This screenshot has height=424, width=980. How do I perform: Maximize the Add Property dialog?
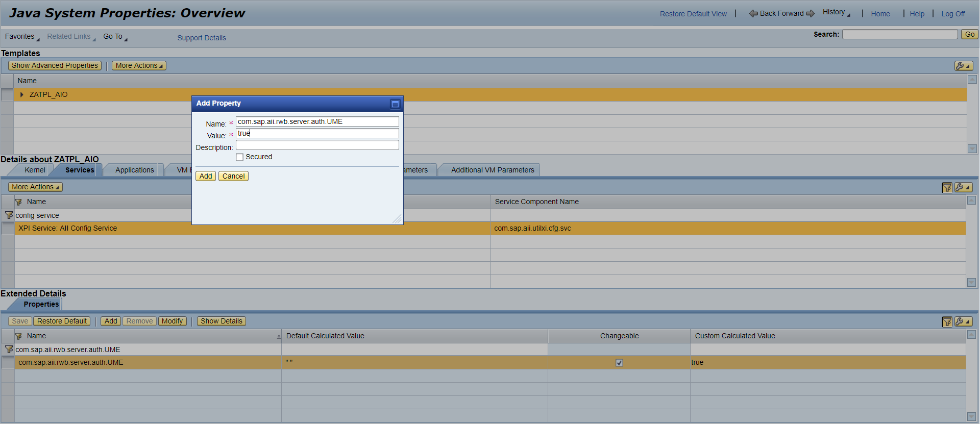(x=395, y=104)
